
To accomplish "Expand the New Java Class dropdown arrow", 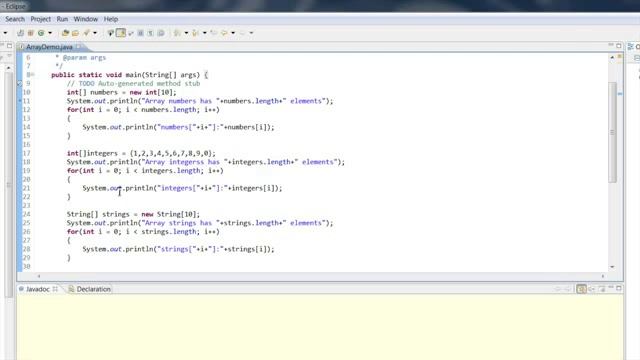I will pos(50,33).
